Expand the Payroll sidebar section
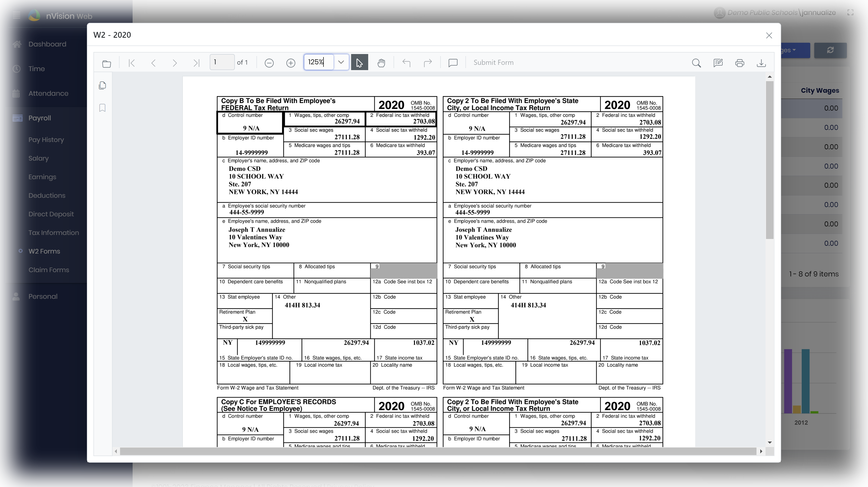This screenshot has width=868, height=487. [39, 118]
